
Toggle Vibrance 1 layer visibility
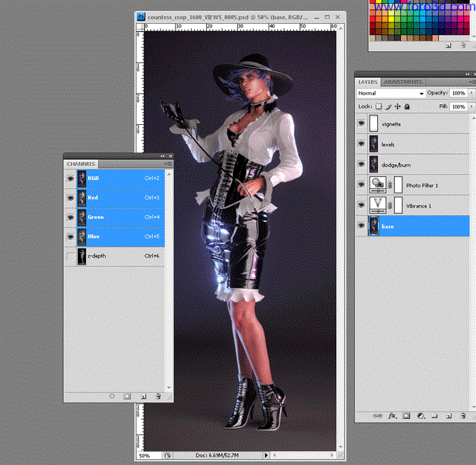[361, 205]
